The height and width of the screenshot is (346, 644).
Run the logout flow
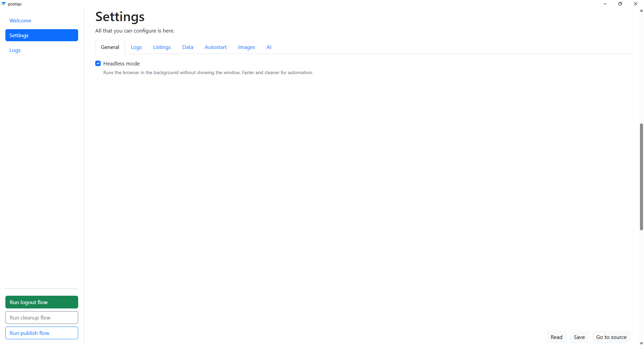42,302
